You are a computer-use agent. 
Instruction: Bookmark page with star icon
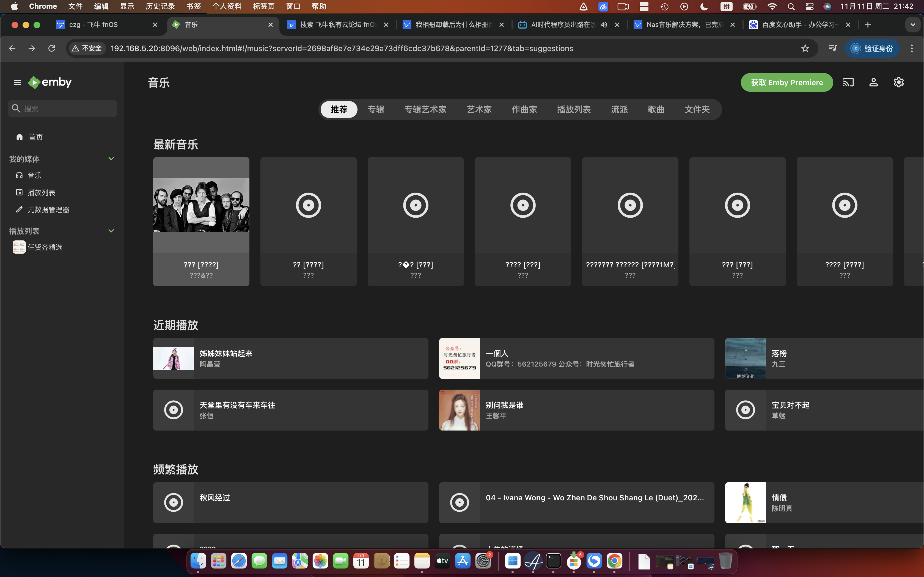(x=805, y=48)
